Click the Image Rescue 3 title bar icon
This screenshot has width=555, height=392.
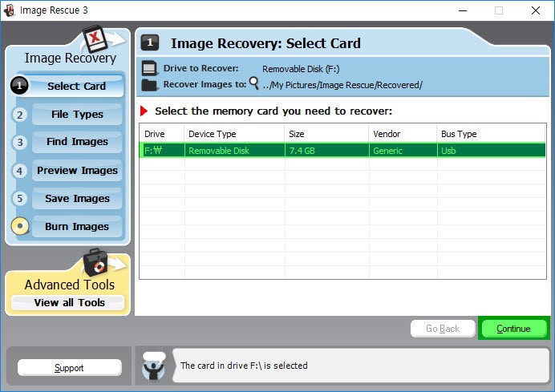9,10
